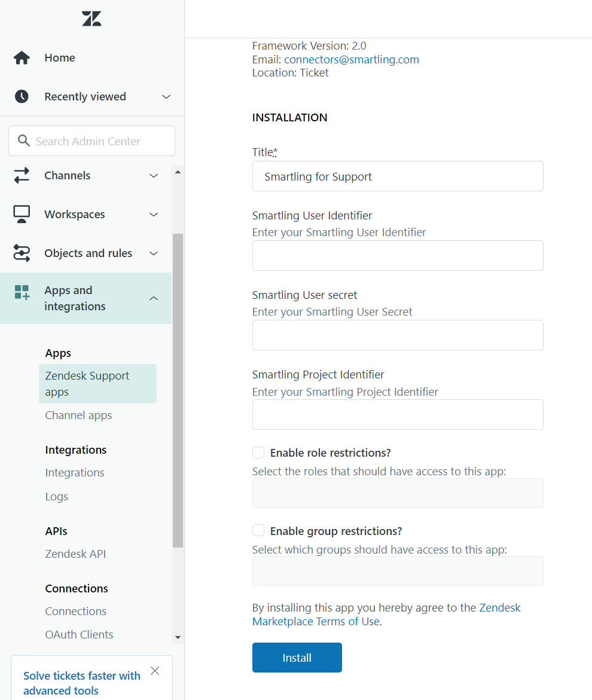Select the Objects and rules icon

[22, 253]
